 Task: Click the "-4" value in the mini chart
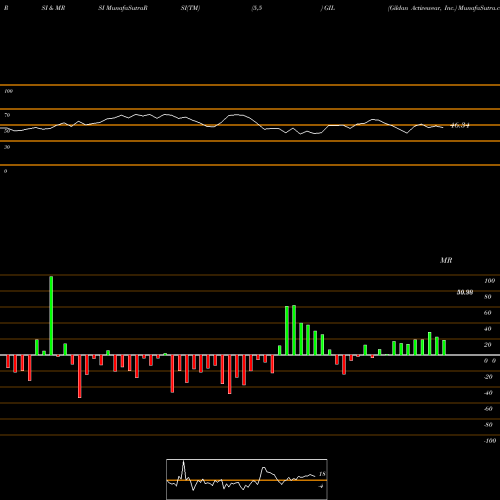[x=321, y=486]
